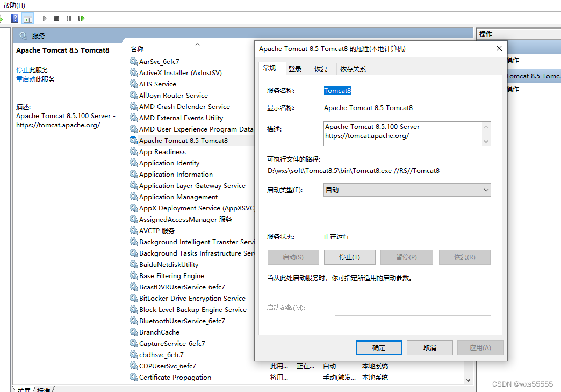Click the services list scroll-down arrow
The height and width of the screenshot is (392, 561).
coord(469,380)
